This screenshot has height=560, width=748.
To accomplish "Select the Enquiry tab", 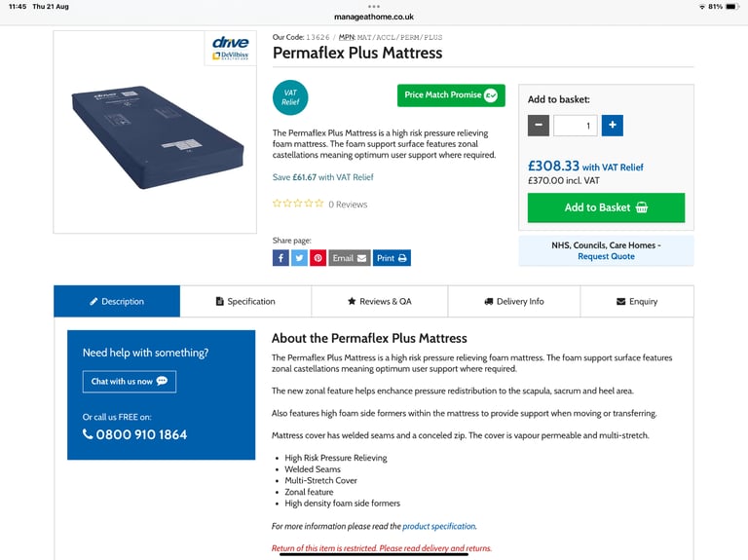I will click(637, 302).
